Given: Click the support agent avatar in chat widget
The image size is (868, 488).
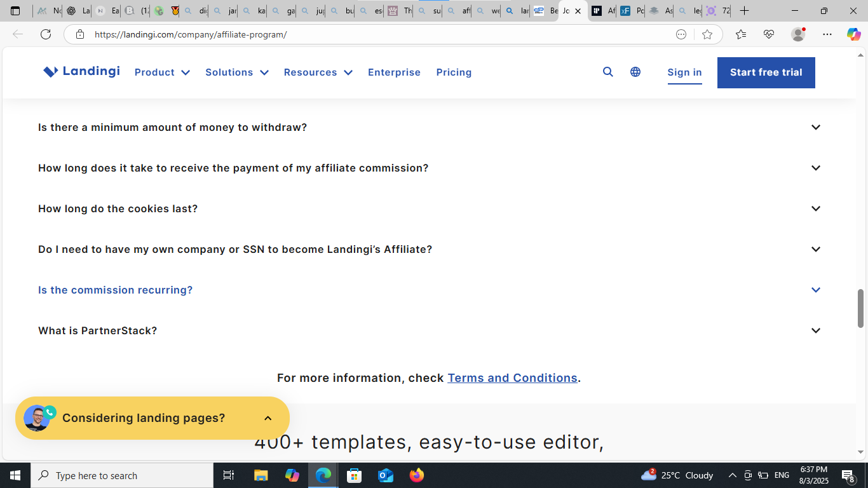Looking at the screenshot, I should point(37,418).
